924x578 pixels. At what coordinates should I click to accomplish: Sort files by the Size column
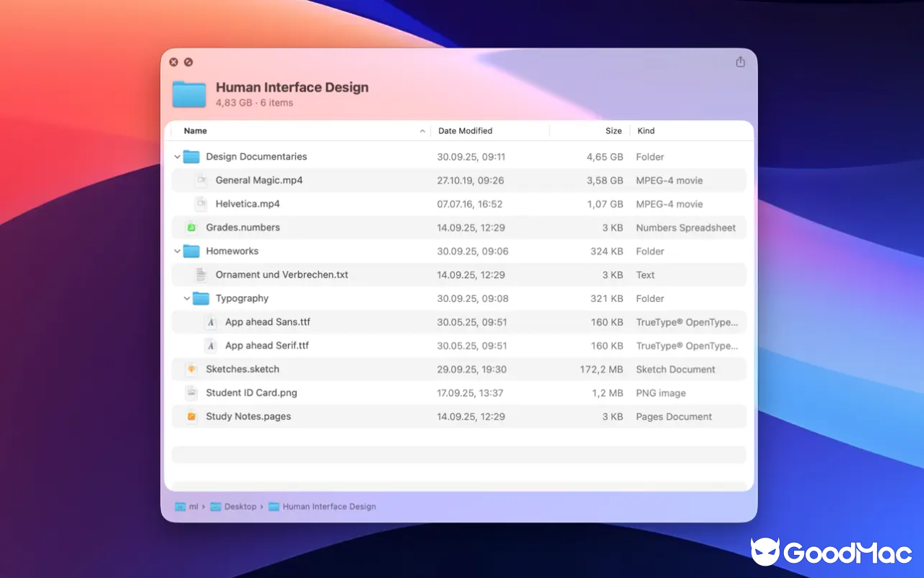point(612,131)
